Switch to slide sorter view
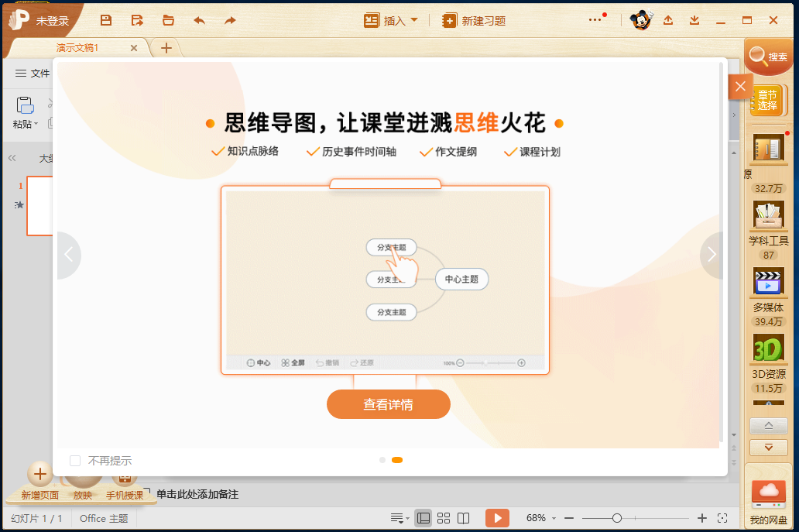This screenshot has width=799, height=532. tap(444, 517)
